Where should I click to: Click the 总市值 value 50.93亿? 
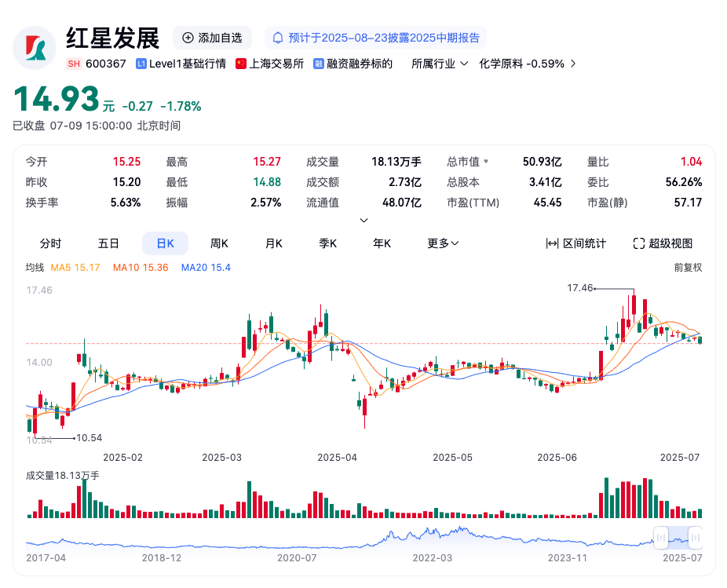(542, 162)
